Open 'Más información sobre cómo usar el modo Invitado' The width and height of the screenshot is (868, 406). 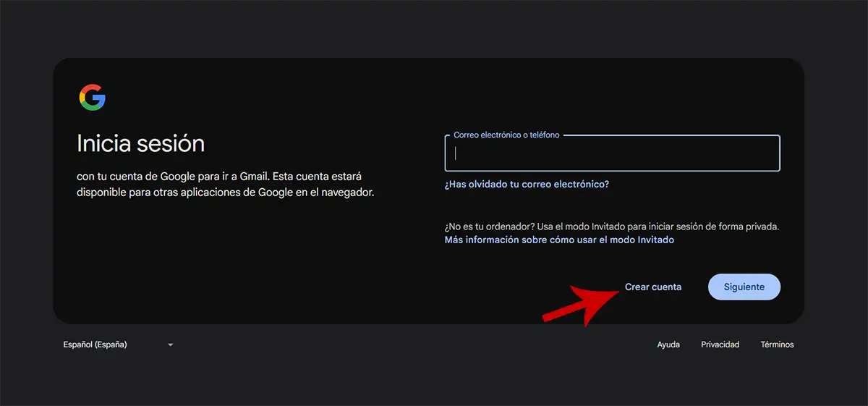(x=559, y=240)
